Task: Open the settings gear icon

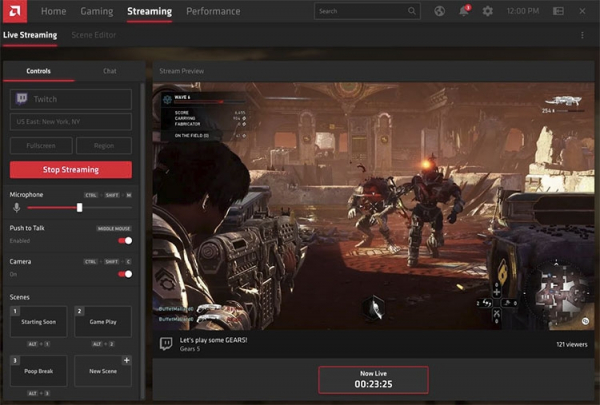Action: pyautogui.click(x=487, y=11)
